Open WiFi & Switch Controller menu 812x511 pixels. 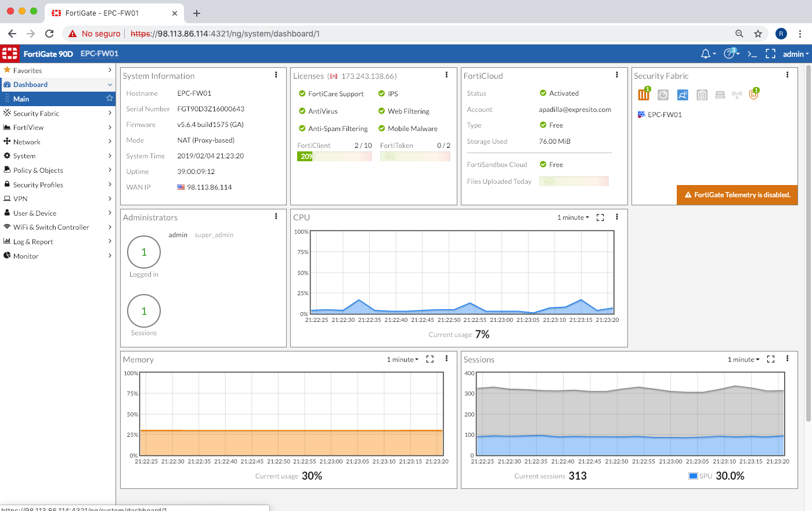[x=57, y=227]
